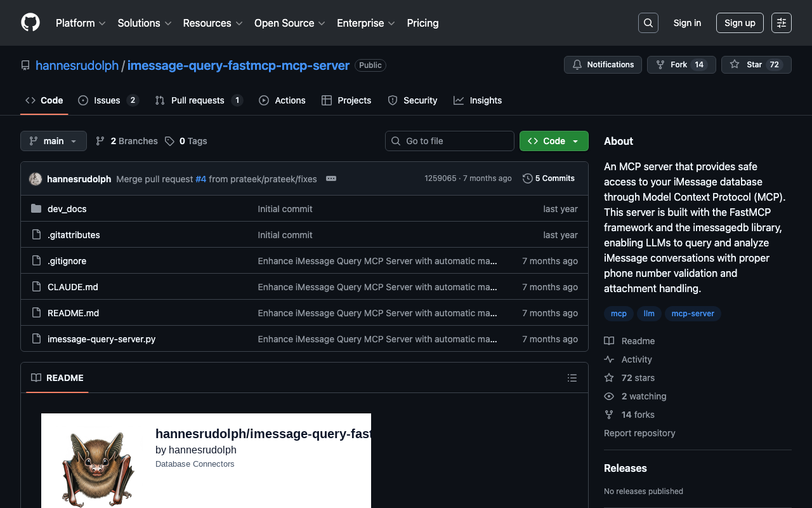Open README outline list icon

tap(572, 378)
